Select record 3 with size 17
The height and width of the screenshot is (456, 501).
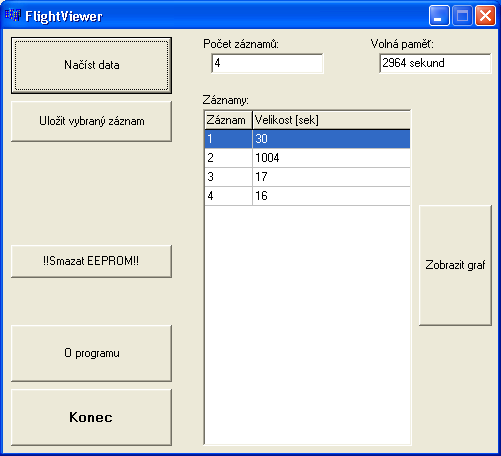pos(307,177)
